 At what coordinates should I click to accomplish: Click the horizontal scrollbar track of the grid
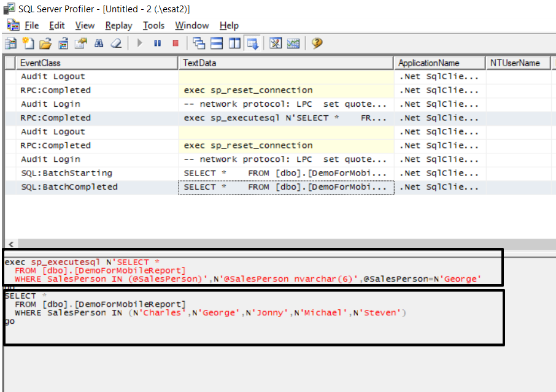click(287, 244)
